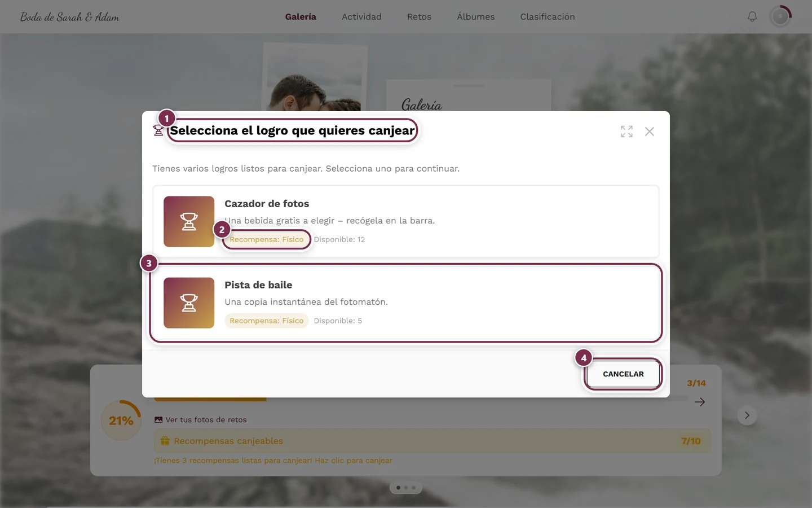The width and height of the screenshot is (812, 508).
Task: Open Ver tus fotos de retos link
Action: (x=201, y=420)
